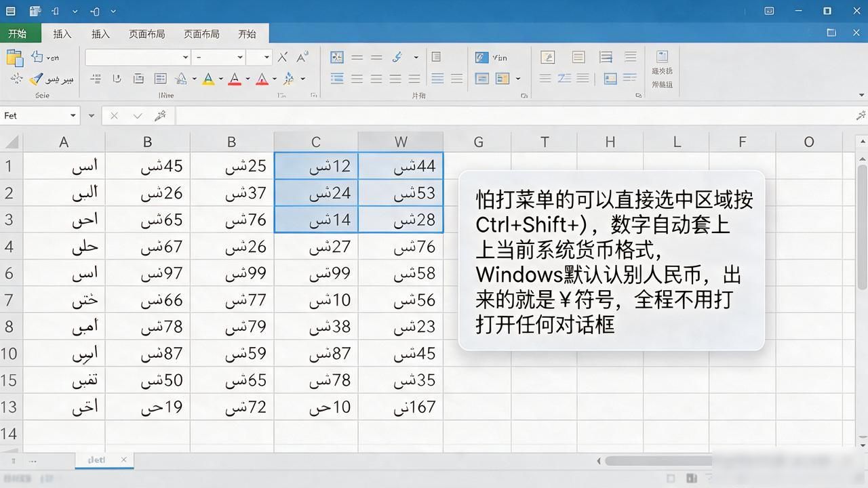Click the sparkle icon below the Paste icon
Image resolution: width=868 pixels, height=488 pixels.
[16, 79]
